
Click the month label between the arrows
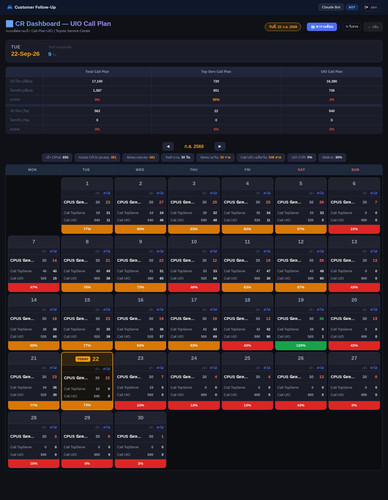(x=194, y=146)
